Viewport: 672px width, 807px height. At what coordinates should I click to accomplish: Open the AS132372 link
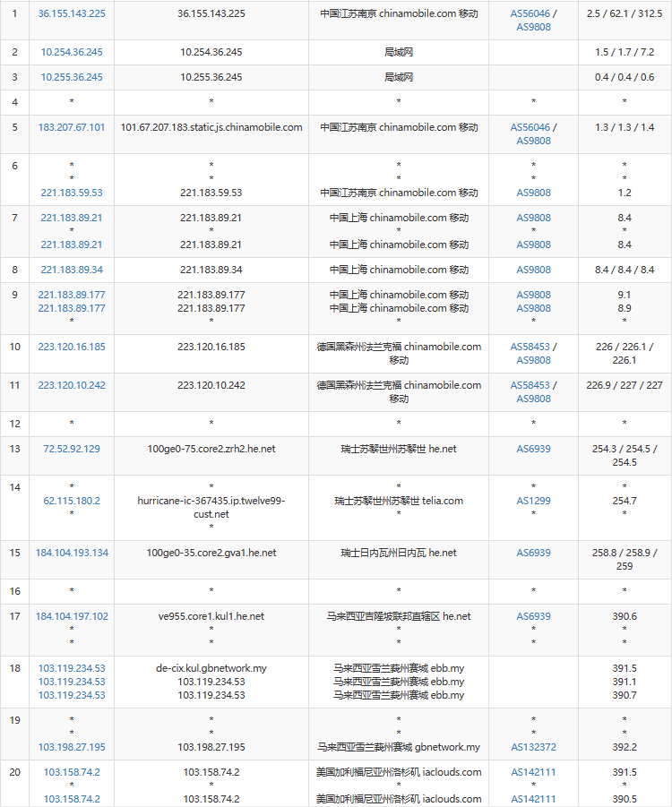click(533, 747)
